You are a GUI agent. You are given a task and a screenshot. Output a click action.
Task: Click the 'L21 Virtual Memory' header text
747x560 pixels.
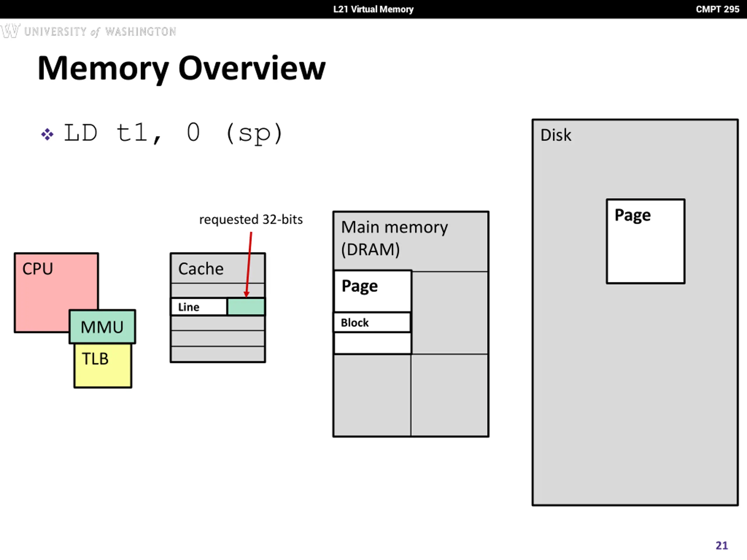click(373, 9)
